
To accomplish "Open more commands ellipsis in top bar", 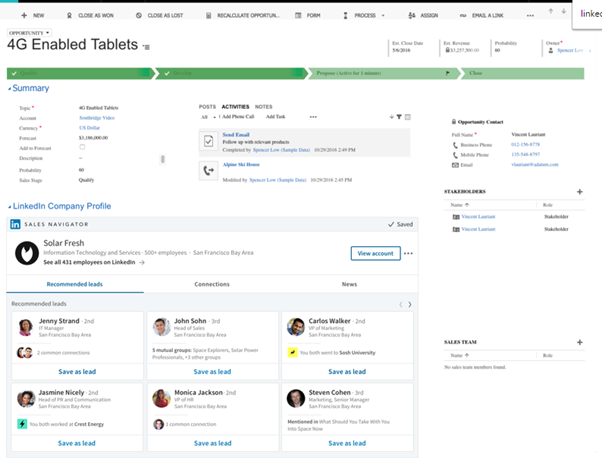I will (530, 16).
